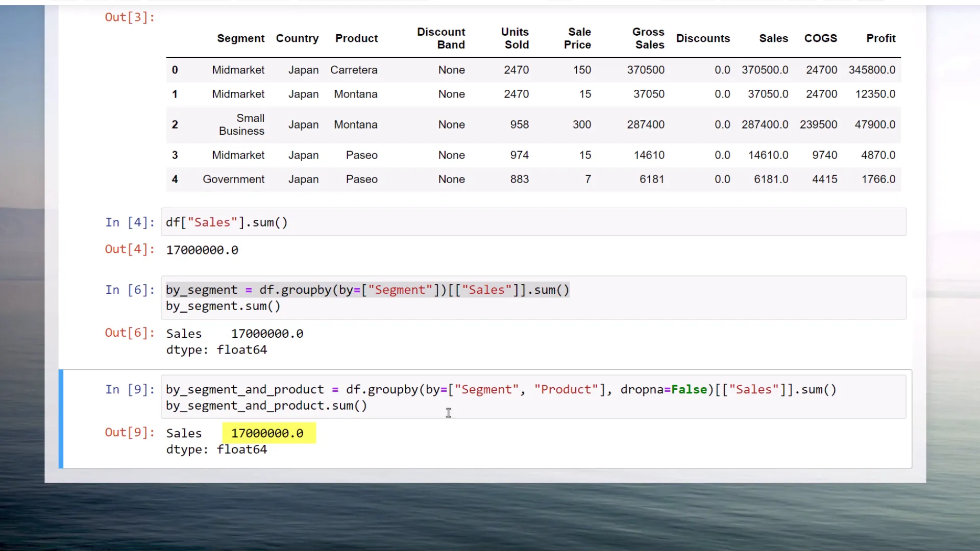Viewport: 980px width, 551px height.
Task: Click the In [6] prompt label
Action: 129,290
